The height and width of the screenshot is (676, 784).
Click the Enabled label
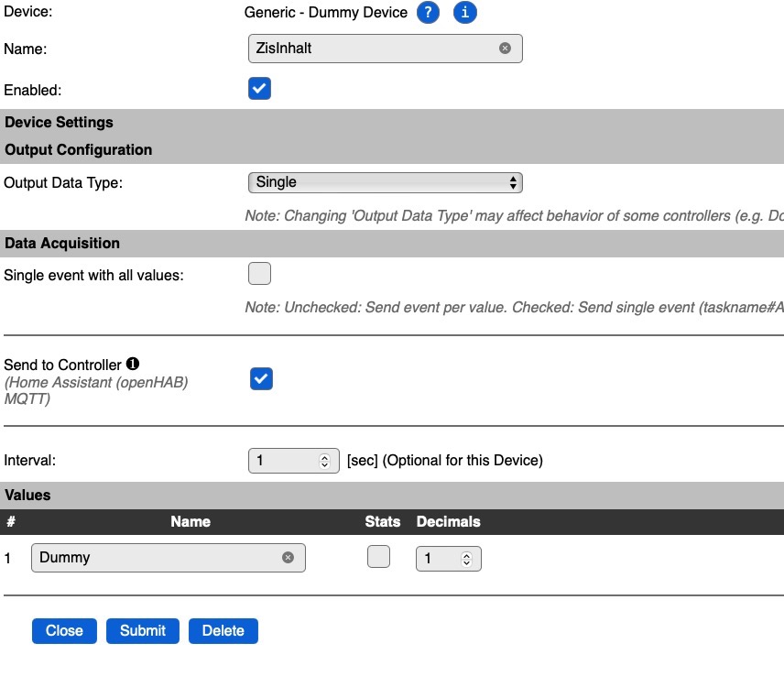(32, 90)
